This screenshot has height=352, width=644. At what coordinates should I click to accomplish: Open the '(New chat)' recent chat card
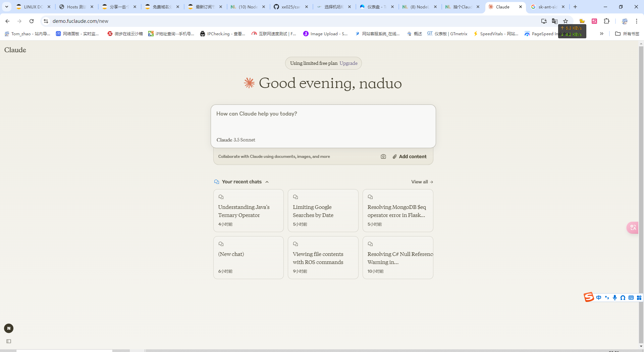[x=249, y=258]
